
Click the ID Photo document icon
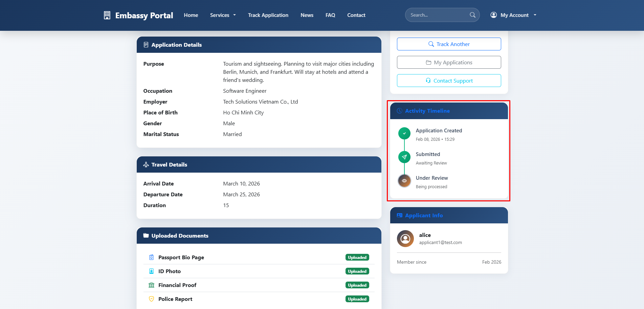(x=151, y=271)
